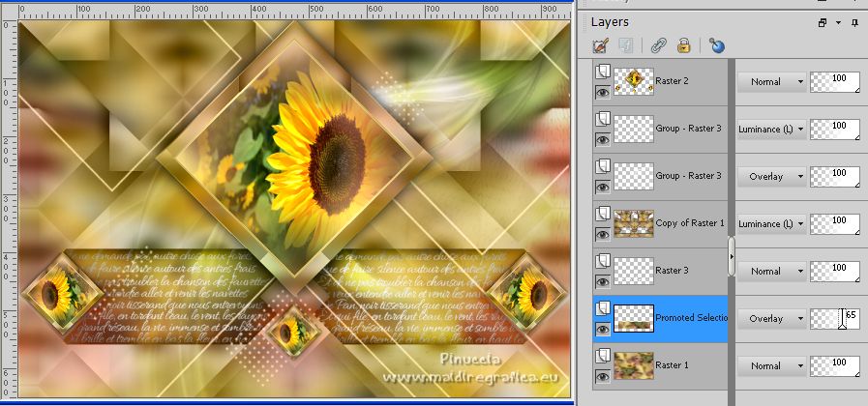Image resolution: width=868 pixels, height=406 pixels.
Task: Click the Promoted Selection layer thumbnail
Action: coord(634,319)
